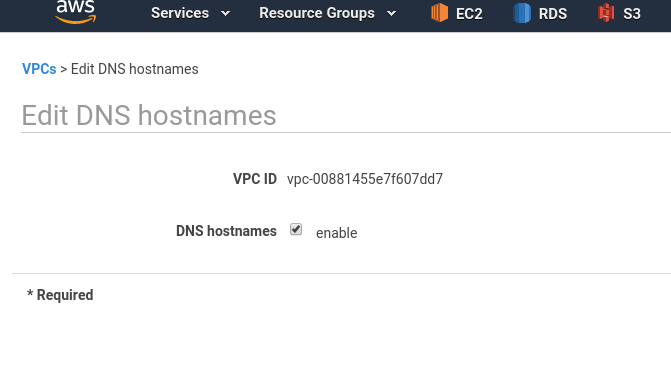Click the EC2 text label shortcut
671x373 pixels.
[x=469, y=14]
